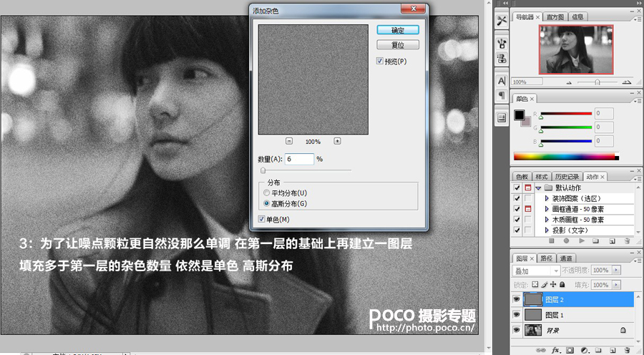
Task: Open the Layer Comps dock icon
Action: click(502, 118)
